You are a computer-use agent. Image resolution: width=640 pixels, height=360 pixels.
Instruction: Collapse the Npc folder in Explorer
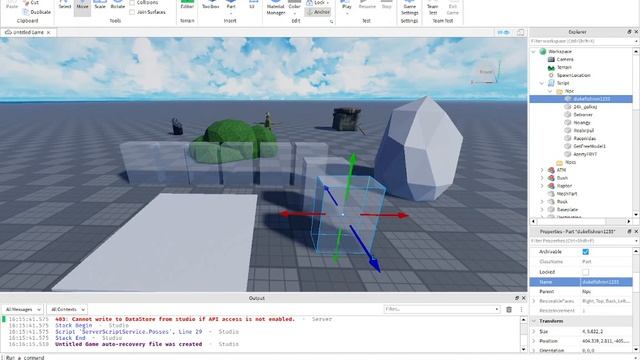pos(550,91)
